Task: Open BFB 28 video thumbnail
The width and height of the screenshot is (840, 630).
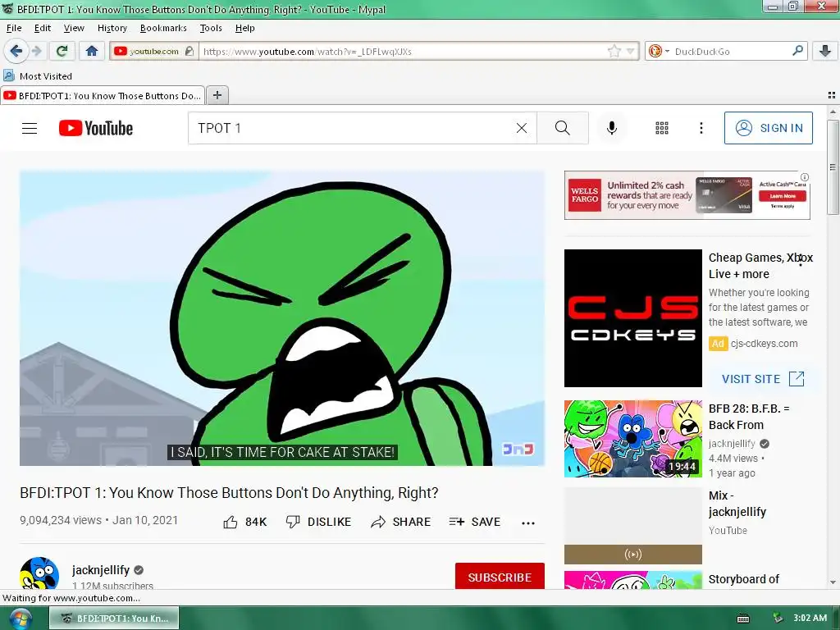Action: pyautogui.click(x=632, y=438)
